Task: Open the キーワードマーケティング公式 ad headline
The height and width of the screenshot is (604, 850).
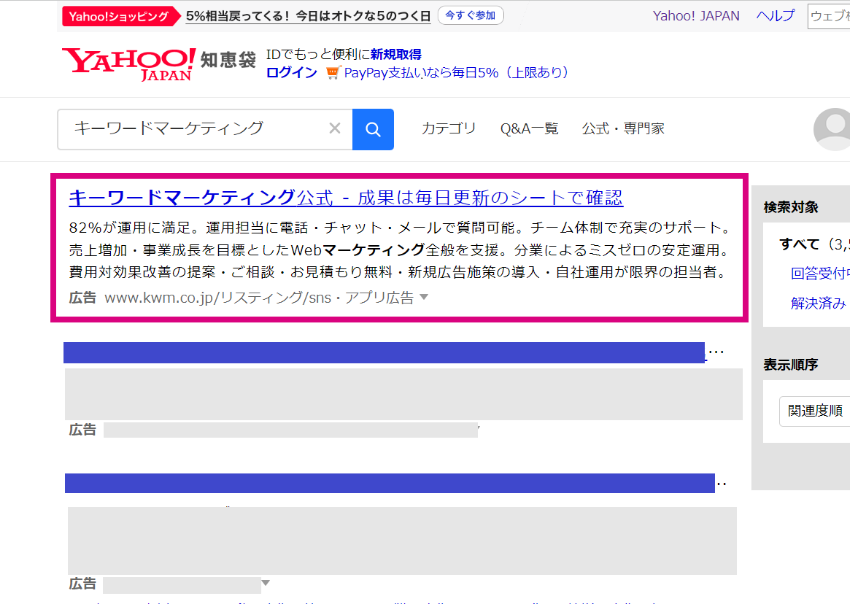Action: pos(346,198)
